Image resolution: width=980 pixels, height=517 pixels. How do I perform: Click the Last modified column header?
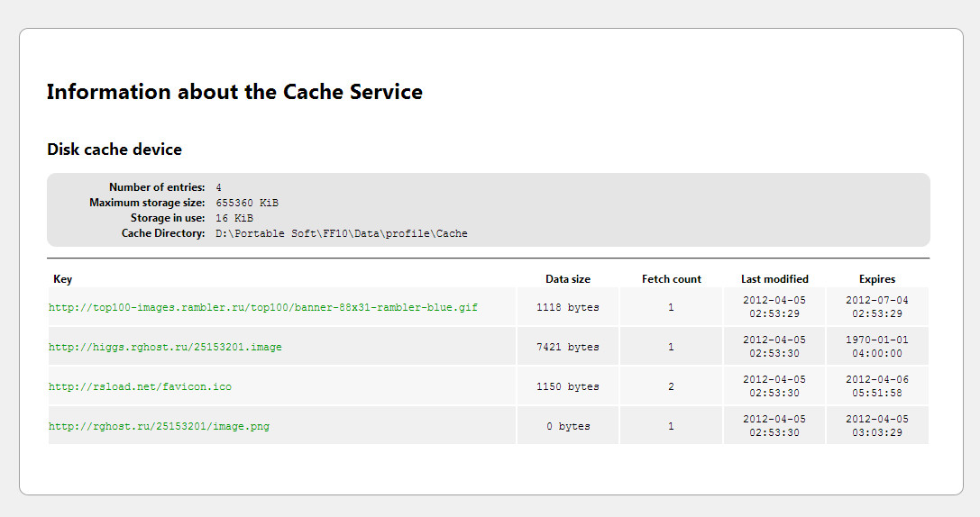(x=774, y=279)
